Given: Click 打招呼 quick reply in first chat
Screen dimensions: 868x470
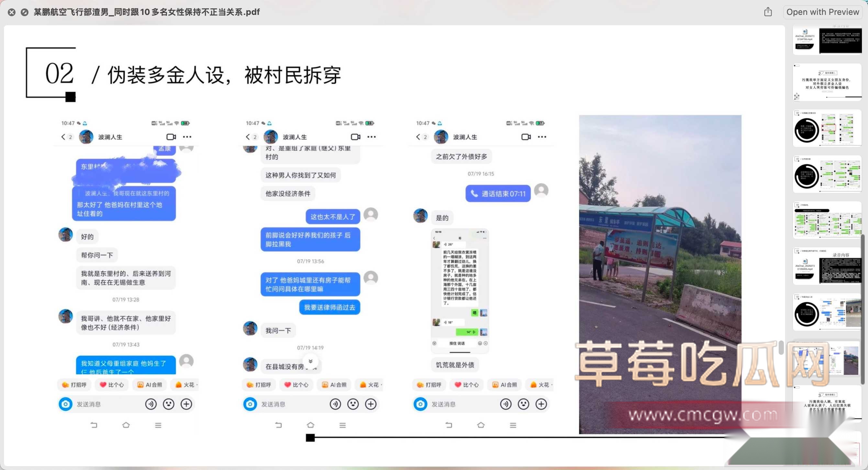Looking at the screenshot, I should pyautogui.click(x=74, y=385).
